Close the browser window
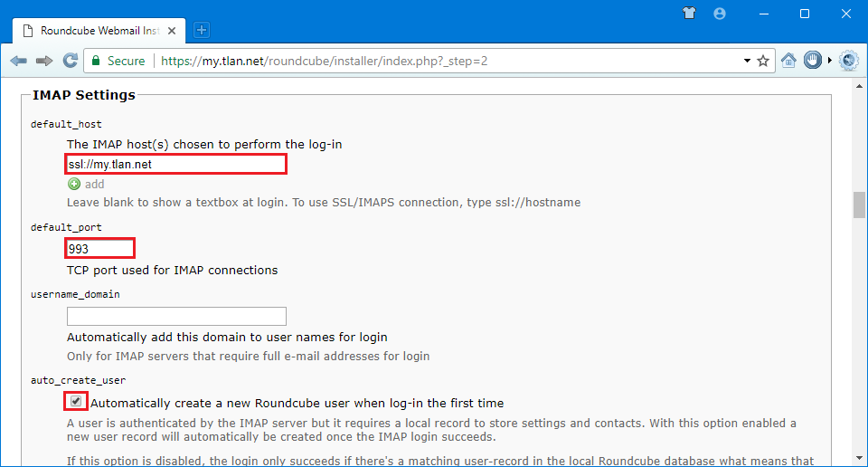This screenshot has width=868, height=467. (846, 14)
